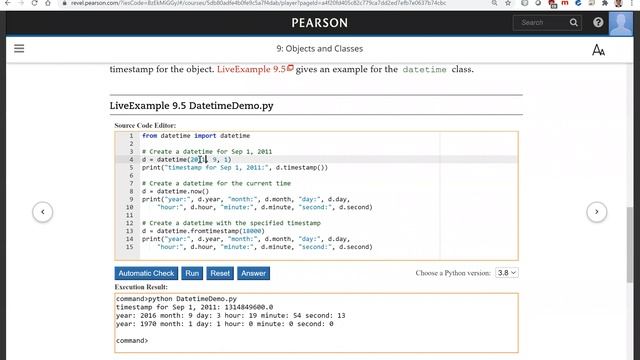
Task: Click the Automatic Check button
Action: (146, 273)
